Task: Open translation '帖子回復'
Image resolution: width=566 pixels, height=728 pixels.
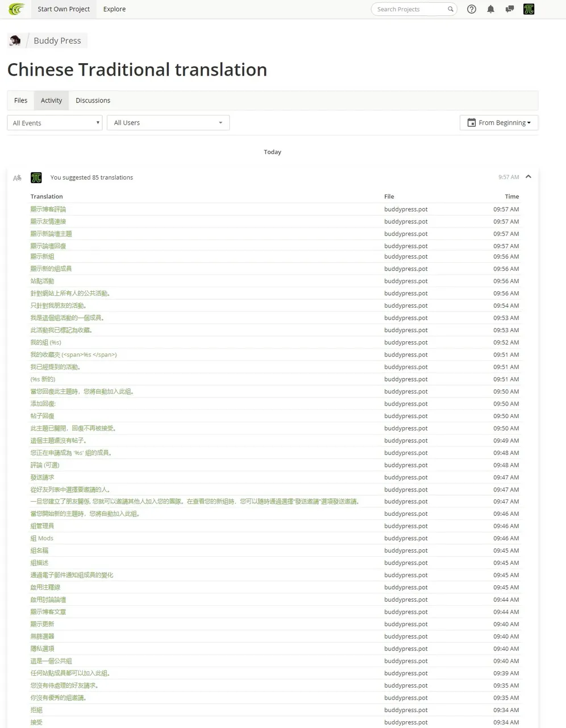Action: pos(42,416)
